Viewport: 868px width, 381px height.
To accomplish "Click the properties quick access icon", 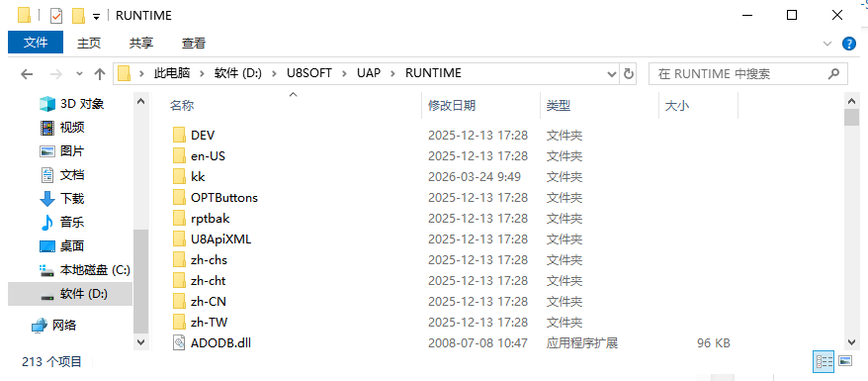I will tap(56, 16).
